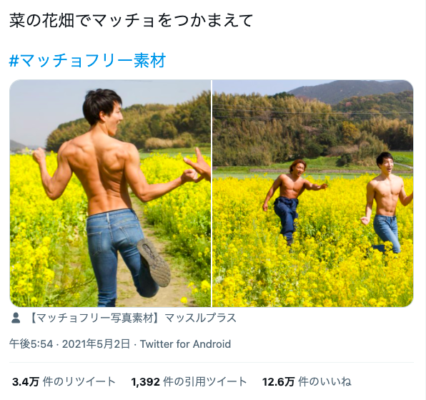Viewport: 426px width, 400px height.
Task: View the 12.6万 likes number
Action: (278, 382)
